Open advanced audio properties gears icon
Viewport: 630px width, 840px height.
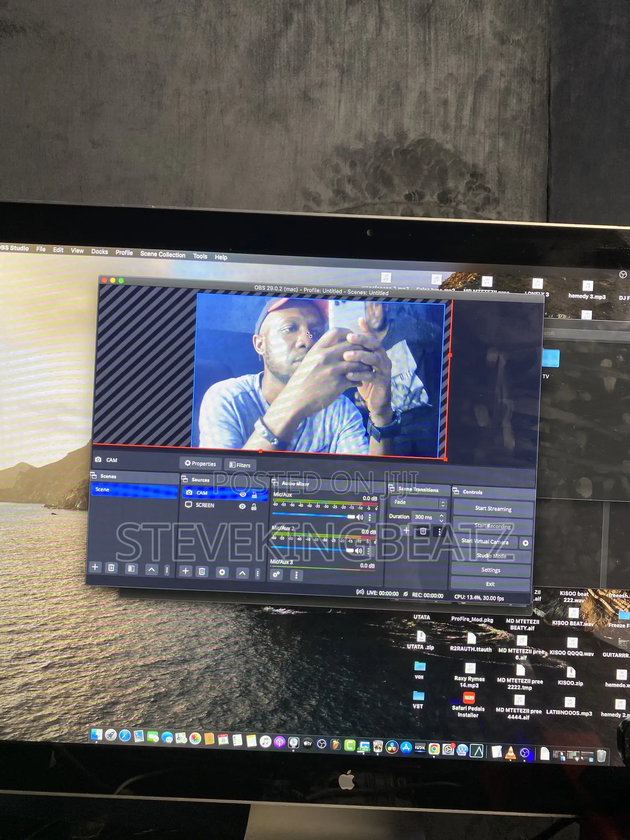277,574
